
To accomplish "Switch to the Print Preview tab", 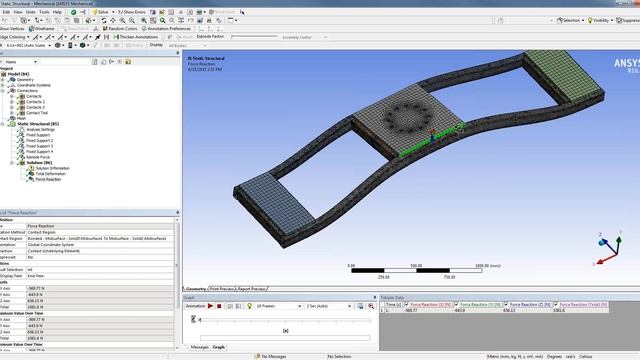I will (222, 289).
